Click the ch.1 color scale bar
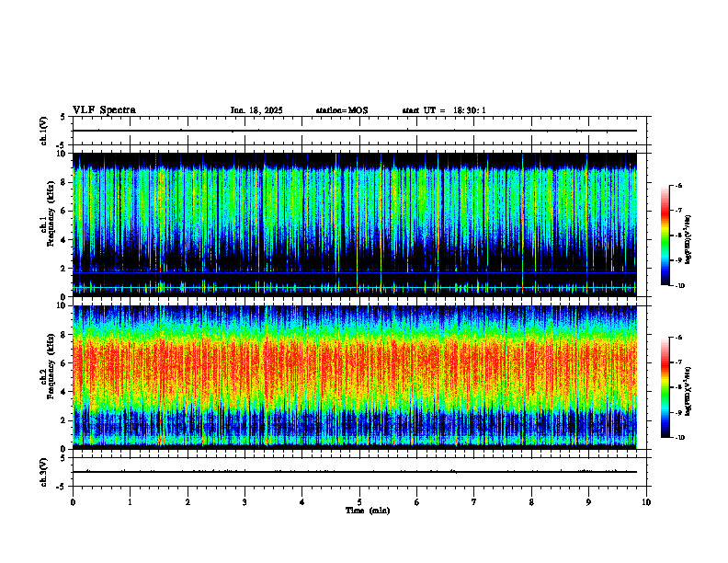728x563 pixels. tap(665, 236)
